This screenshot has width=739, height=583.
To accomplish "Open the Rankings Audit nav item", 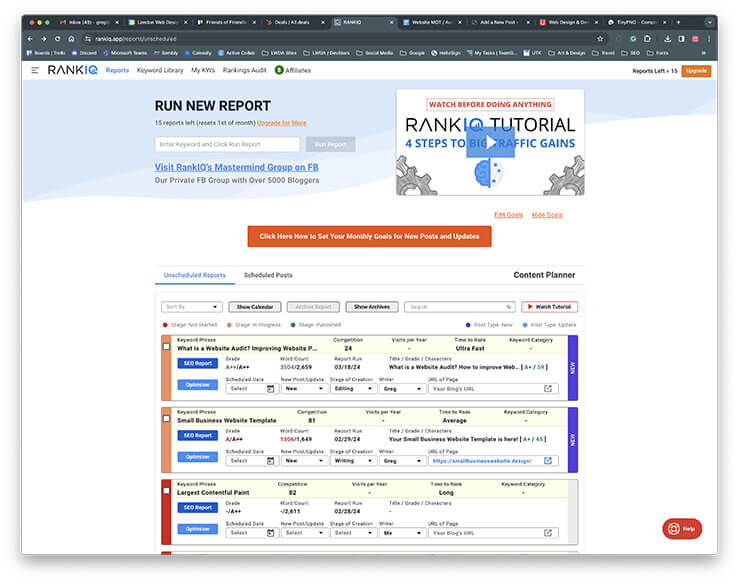I will (x=245, y=70).
